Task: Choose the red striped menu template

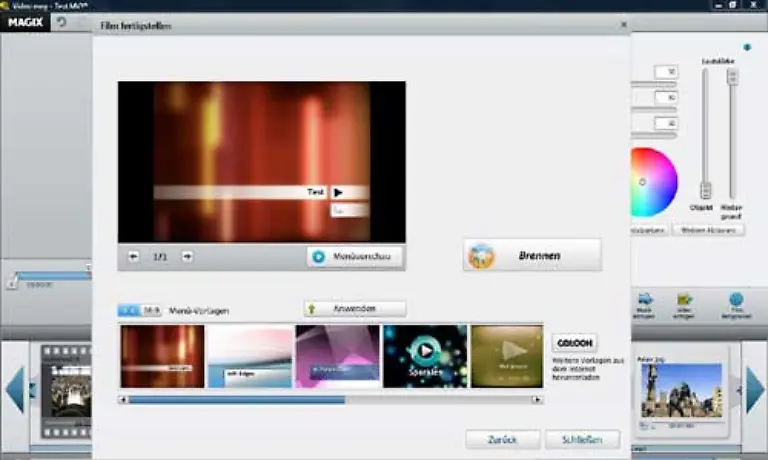Action: coord(162,356)
